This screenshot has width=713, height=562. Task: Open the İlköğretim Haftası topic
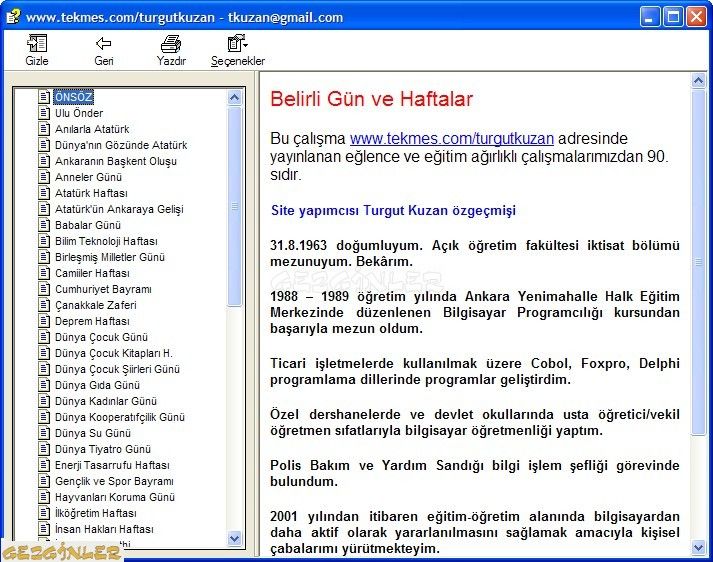95,513
